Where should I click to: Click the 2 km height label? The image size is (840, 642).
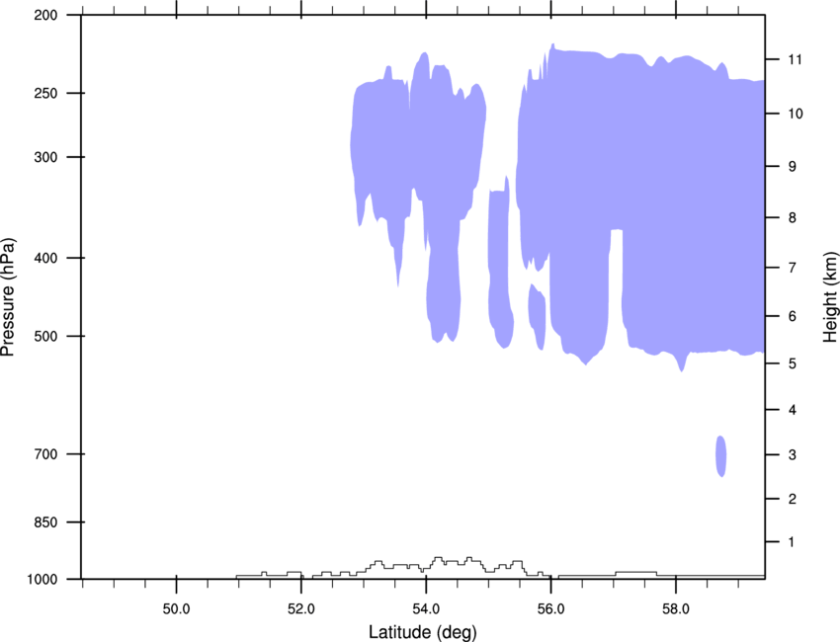pos(793,499)
